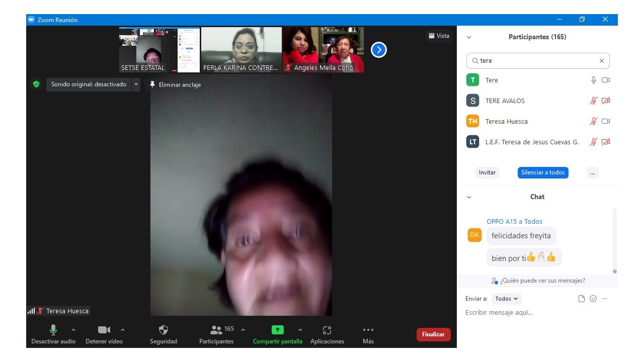Select PERLA KARINA CONTRE... video thumbnail

[242, 50]
